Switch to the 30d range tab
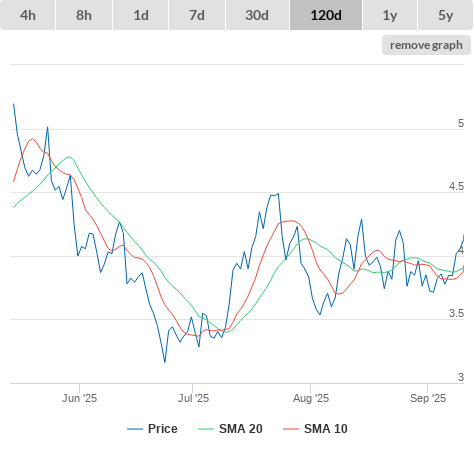The height and width of the screenshot is (455, 474). (257, 15)
